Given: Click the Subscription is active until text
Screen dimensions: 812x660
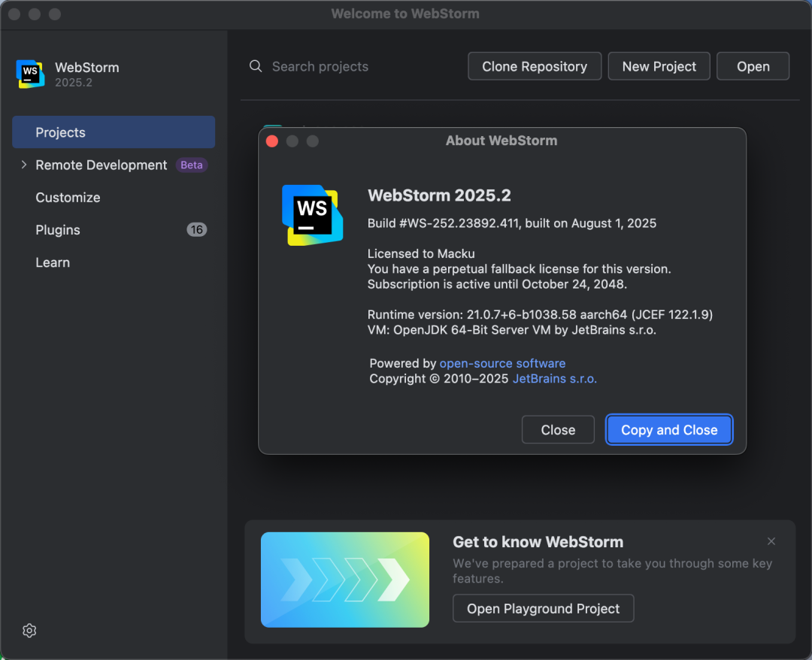Looking at the screenshot, I should click(x=497, y=284).
